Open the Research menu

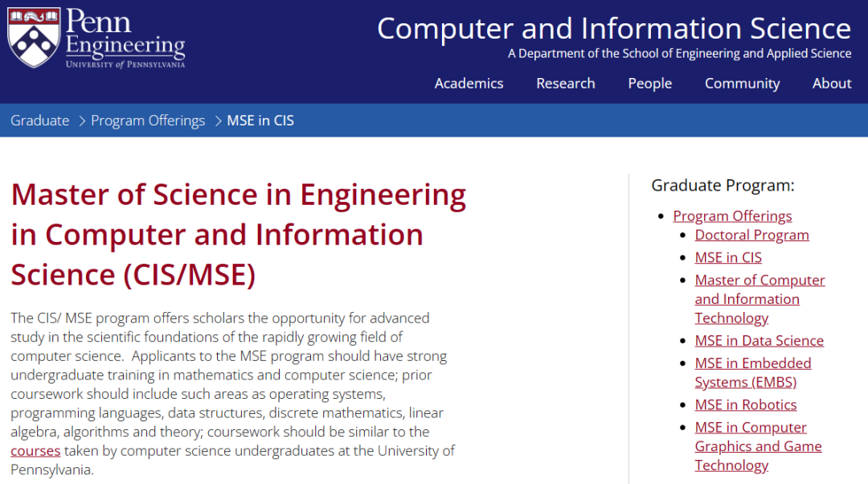[566, 84]
